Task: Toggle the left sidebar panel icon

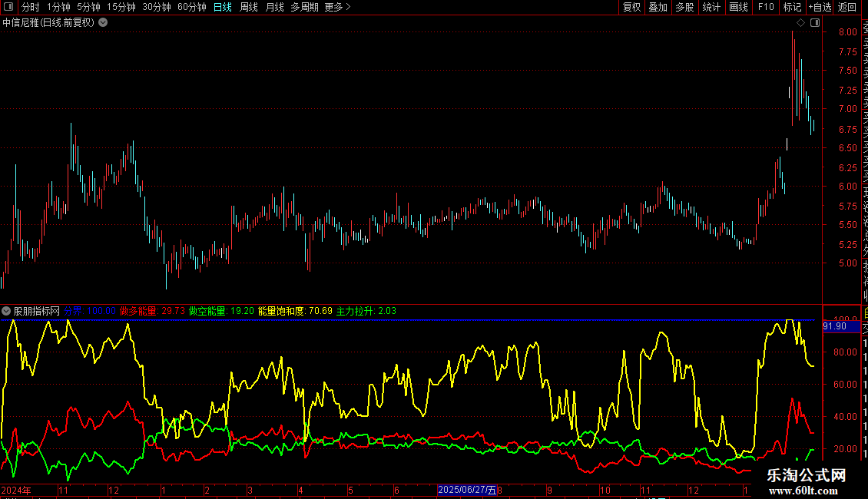Action: pos(8,7)
